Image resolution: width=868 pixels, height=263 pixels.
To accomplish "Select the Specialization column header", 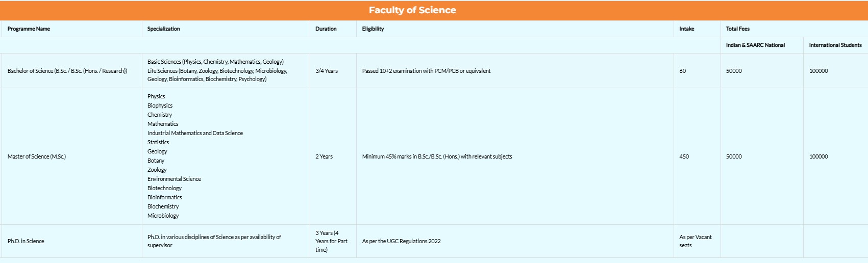I will 163,29.
